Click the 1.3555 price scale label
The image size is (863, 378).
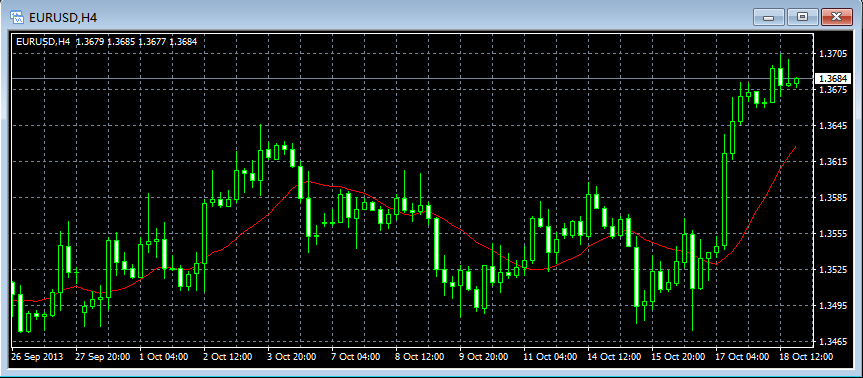point(833,234)
